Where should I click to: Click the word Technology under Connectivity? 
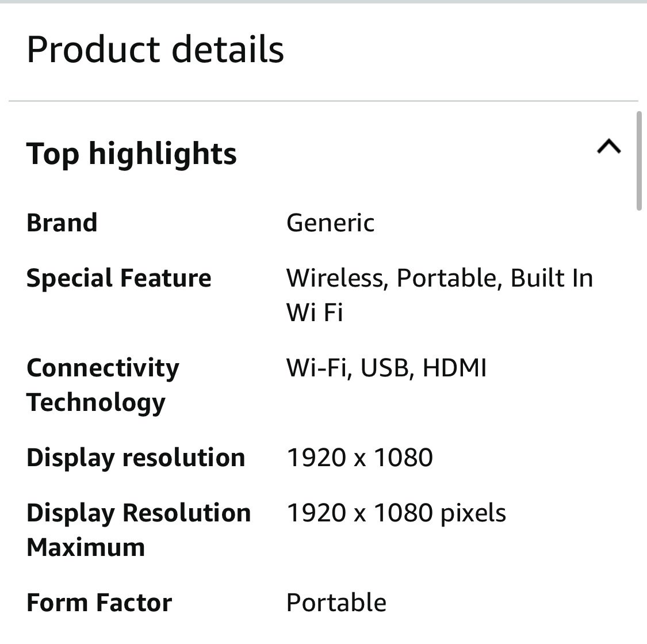[95, 402]
